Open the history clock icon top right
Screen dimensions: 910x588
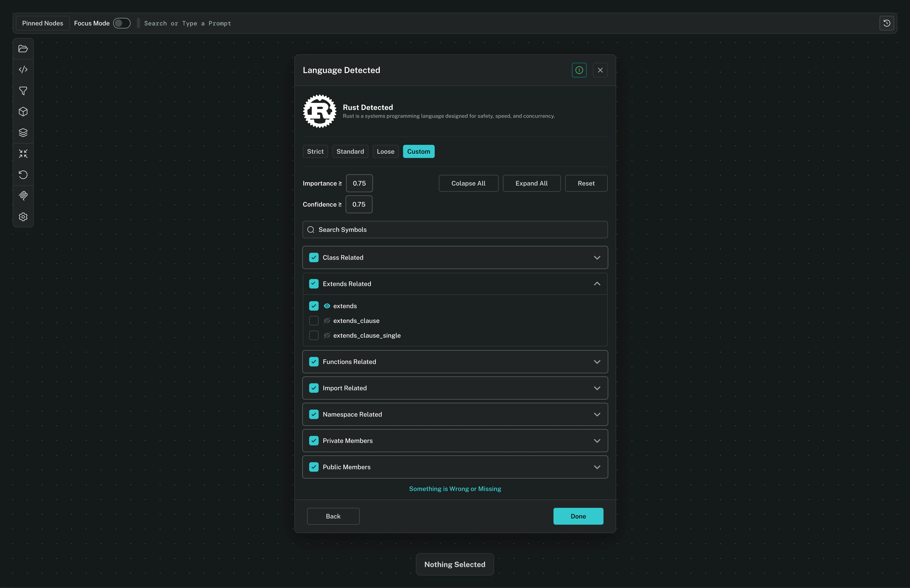887,23
